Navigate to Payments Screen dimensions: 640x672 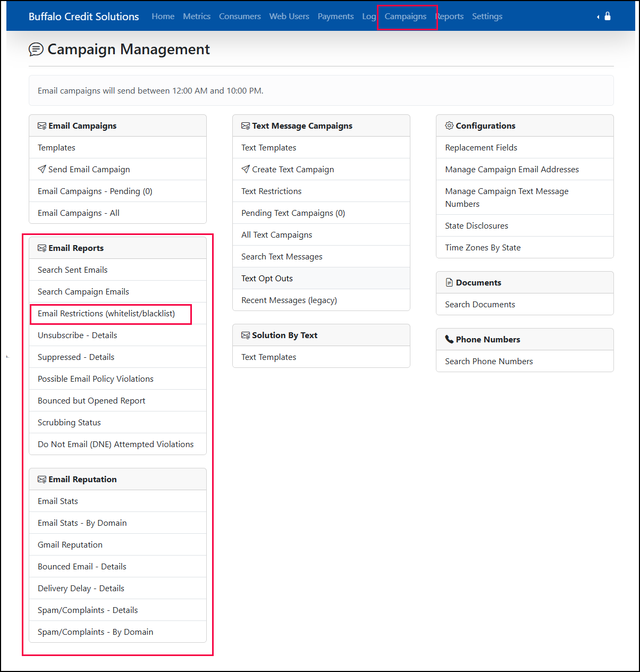click(x=336, y=16)
